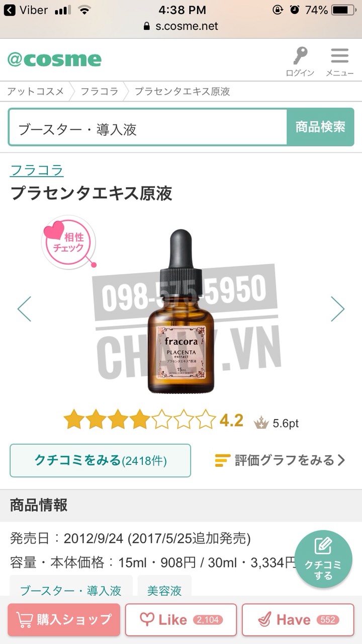Open クチコミをみる reviews button

[101, 460]
